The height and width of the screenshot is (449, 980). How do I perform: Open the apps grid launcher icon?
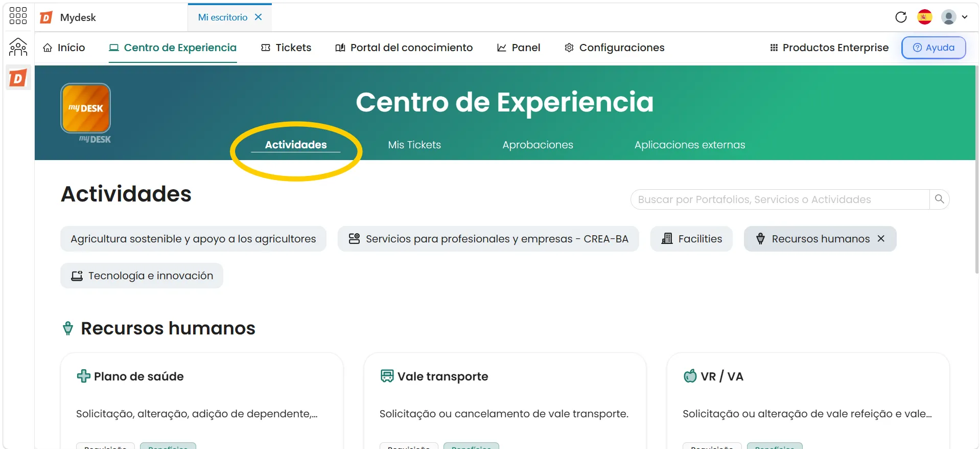click(18, 16)
